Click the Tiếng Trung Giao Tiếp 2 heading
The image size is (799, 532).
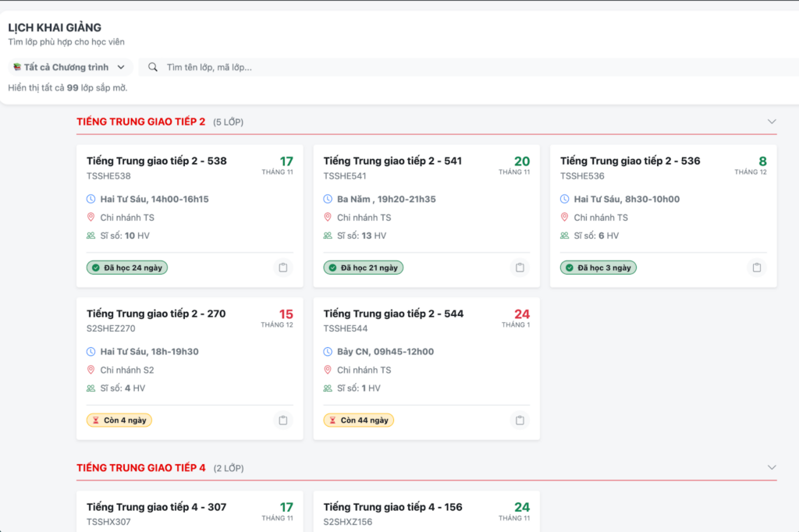140,122
